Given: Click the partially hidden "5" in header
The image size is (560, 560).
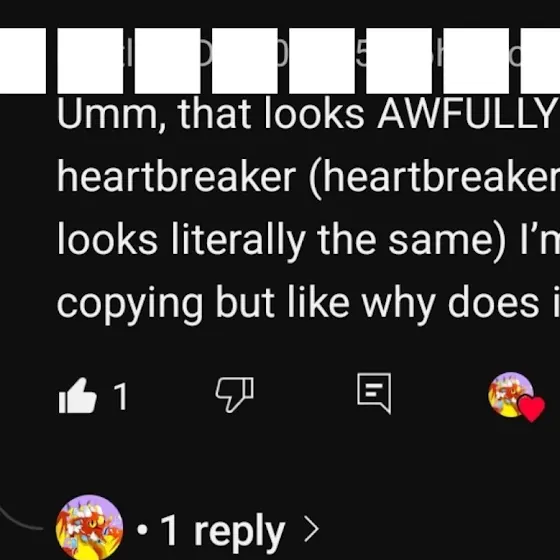Looking at the screenshot, I should click(x=361, y=57).
